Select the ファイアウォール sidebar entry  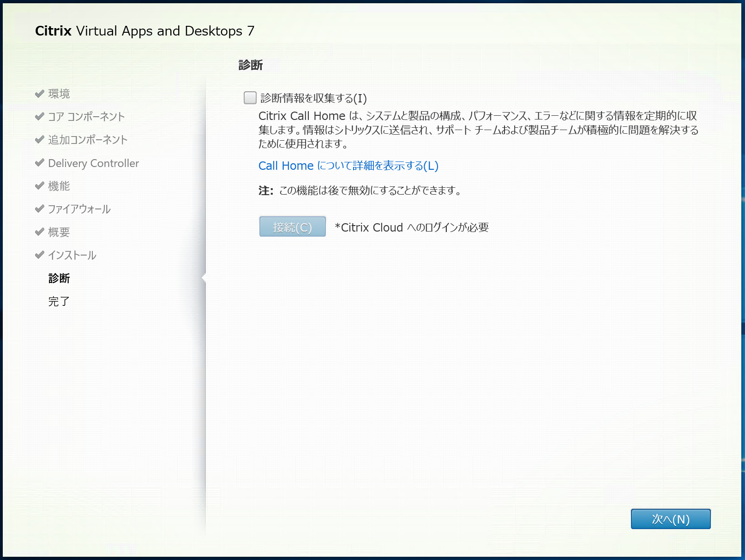[78, 209]
